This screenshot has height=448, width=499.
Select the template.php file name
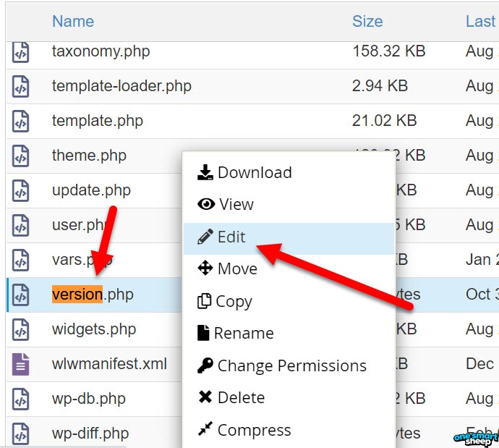[98, 121]
